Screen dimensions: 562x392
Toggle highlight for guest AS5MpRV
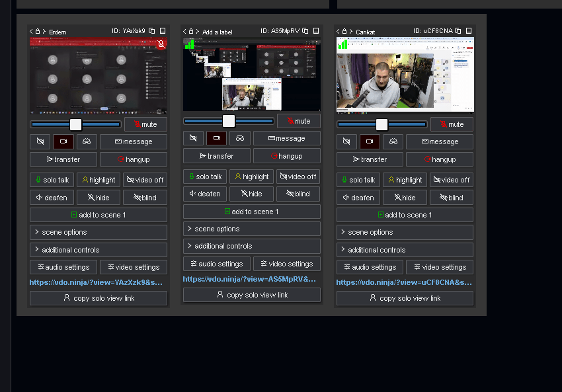(252, 176)
